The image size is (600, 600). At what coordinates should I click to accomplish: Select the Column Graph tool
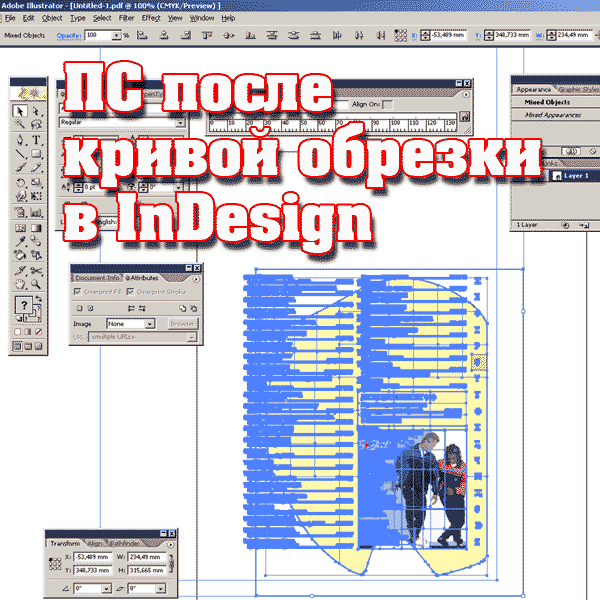click(36, 212)
